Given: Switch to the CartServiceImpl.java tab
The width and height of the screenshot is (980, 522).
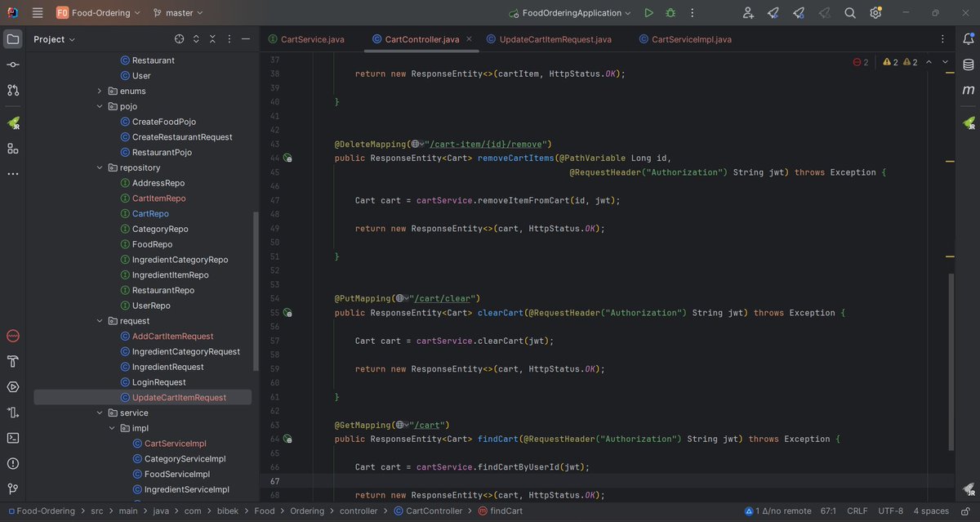Looking at the screenshot, I should click(684, 39).
